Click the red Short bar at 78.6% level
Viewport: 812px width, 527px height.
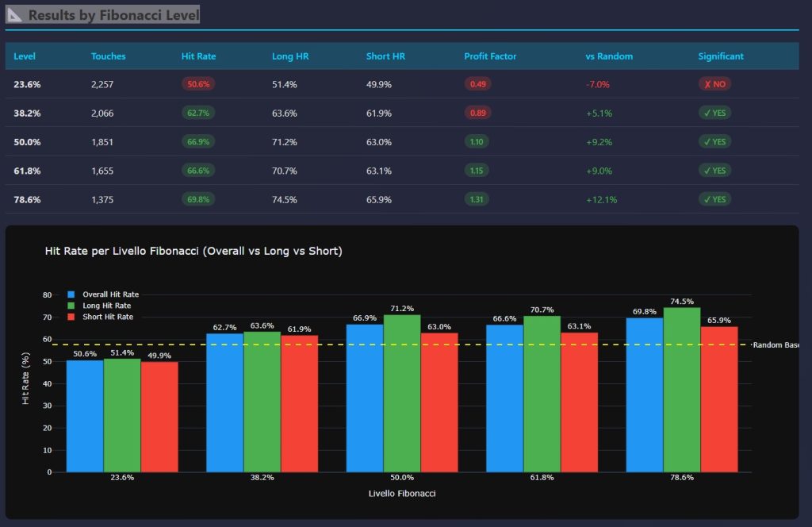(719, 399)
